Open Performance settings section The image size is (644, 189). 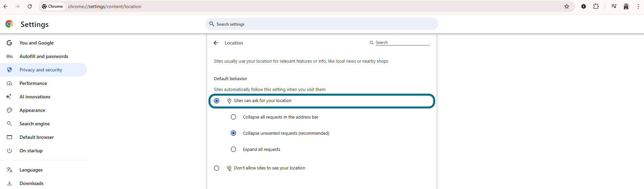click(44, 83)
